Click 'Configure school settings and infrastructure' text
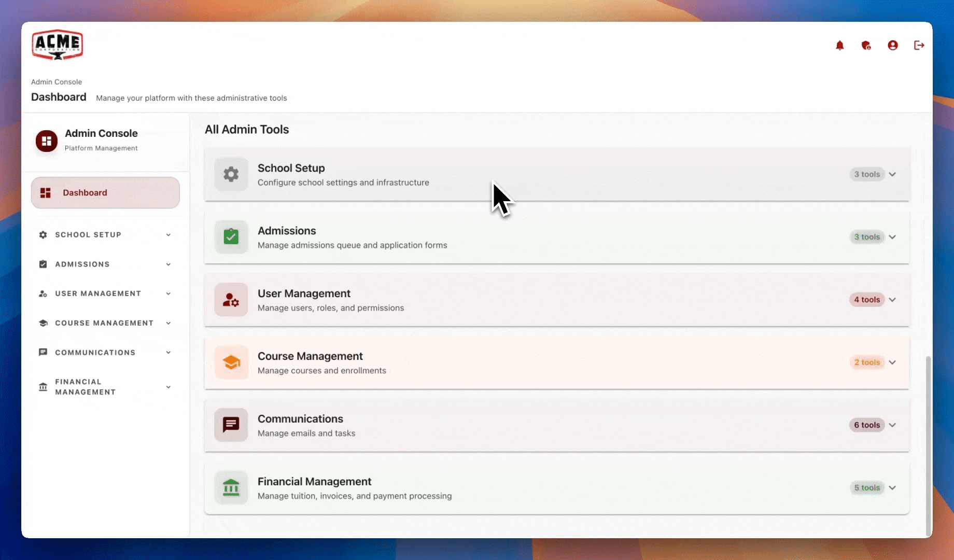The image size is (954, 560). tap(343, 183)
